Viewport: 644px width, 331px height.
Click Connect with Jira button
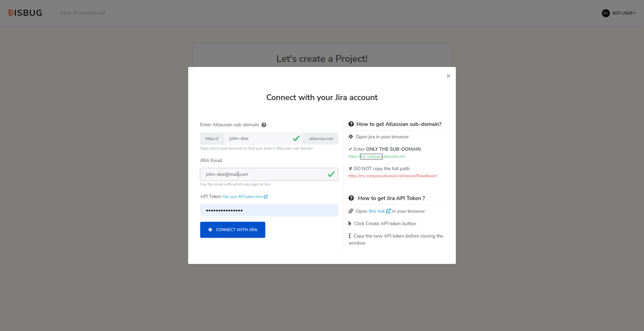pyautogui.click(x=232, y=230)
